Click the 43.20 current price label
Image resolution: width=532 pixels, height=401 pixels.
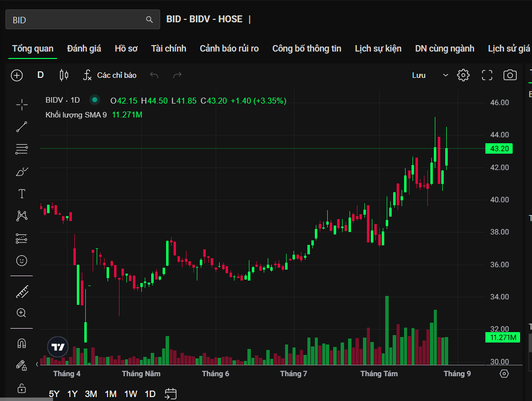pos(499,149)
